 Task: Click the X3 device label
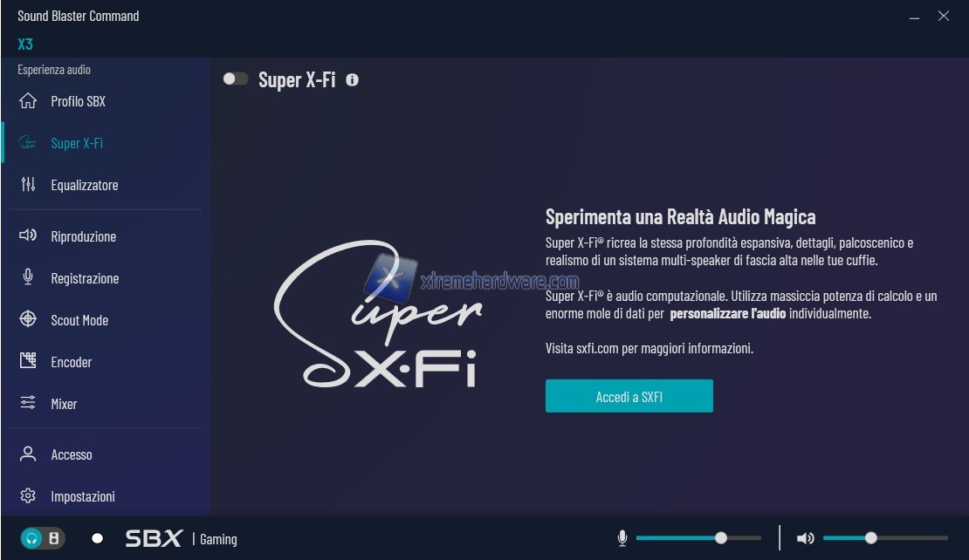[x=25, y=44]
